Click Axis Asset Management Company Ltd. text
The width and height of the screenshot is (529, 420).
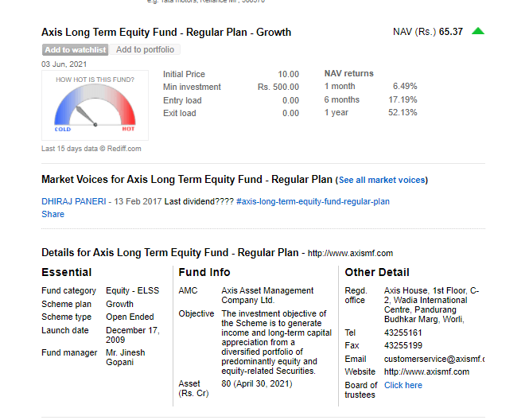pos(267,296)
